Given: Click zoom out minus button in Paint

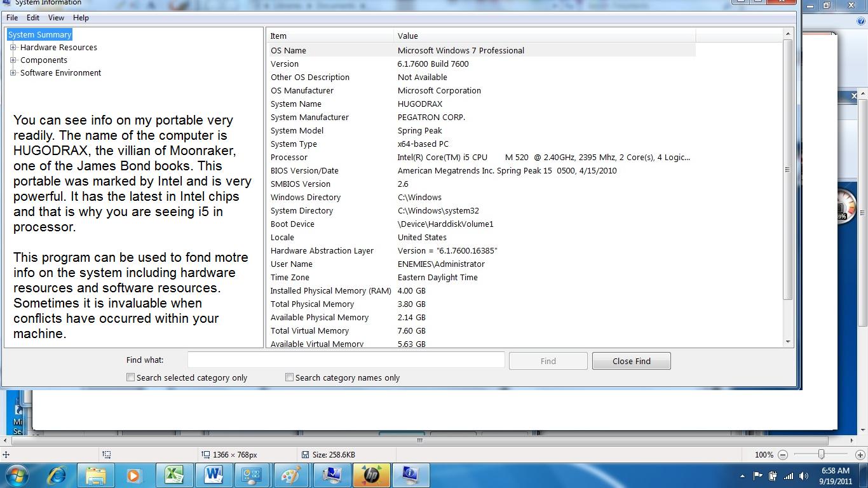Looking at the screenshot, I should (783, 454).
